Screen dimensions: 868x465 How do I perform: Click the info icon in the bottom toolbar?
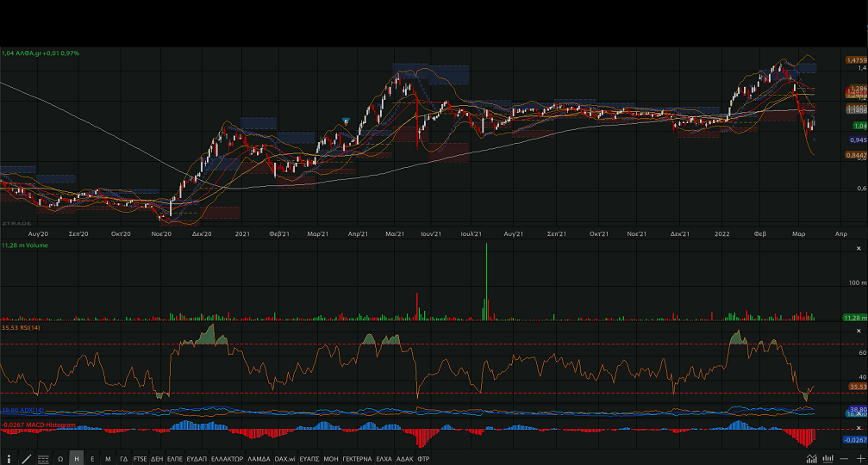(9, 459)
